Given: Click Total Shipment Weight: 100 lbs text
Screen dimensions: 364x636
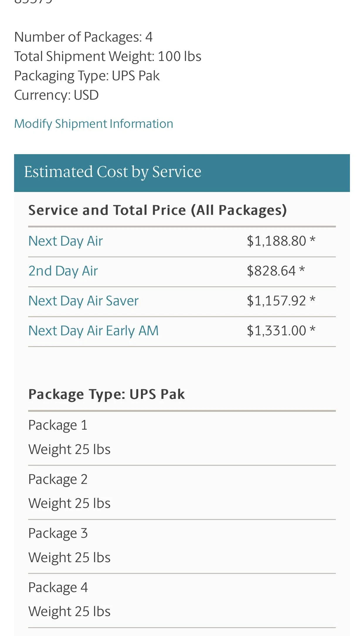Looking at the screenshot, I should tap(108, 57).
